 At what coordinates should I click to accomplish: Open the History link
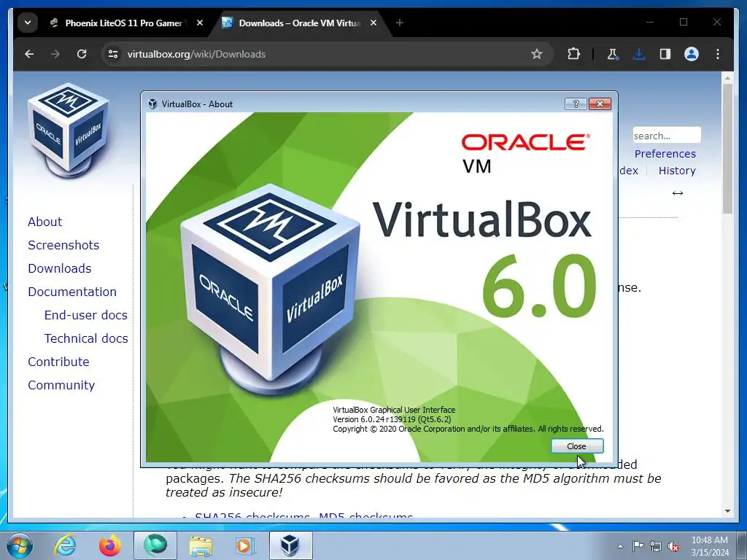coord(677,171)
